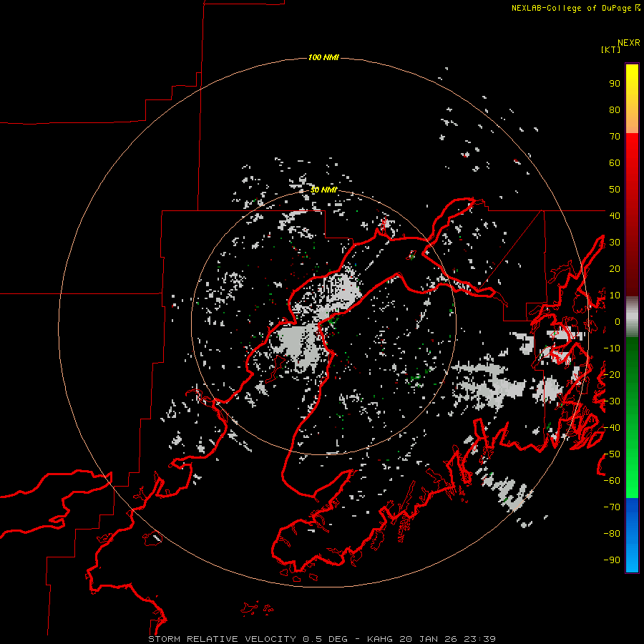Click the [KT] units label
The image size is (644, 644).
610,49
